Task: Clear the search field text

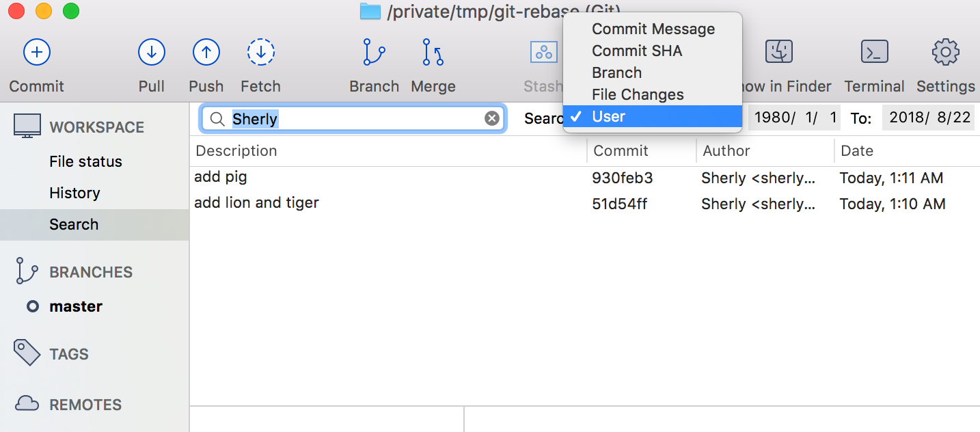Action: [x=492, y=119]
